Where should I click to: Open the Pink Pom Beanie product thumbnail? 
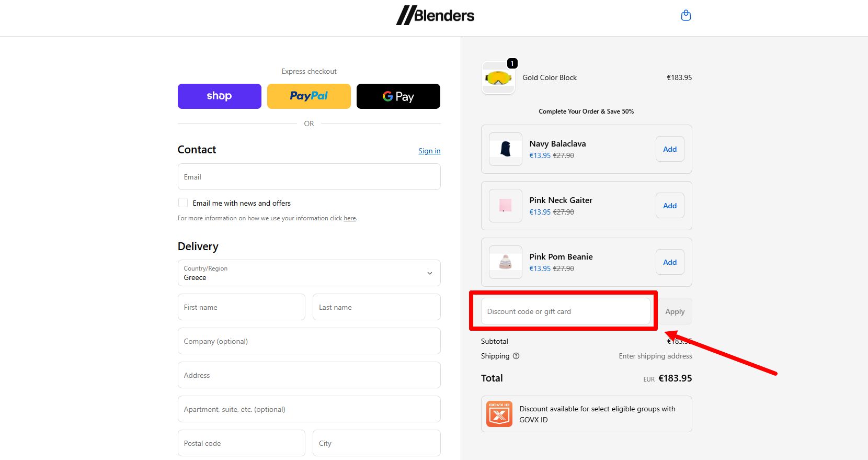[506, 262]
